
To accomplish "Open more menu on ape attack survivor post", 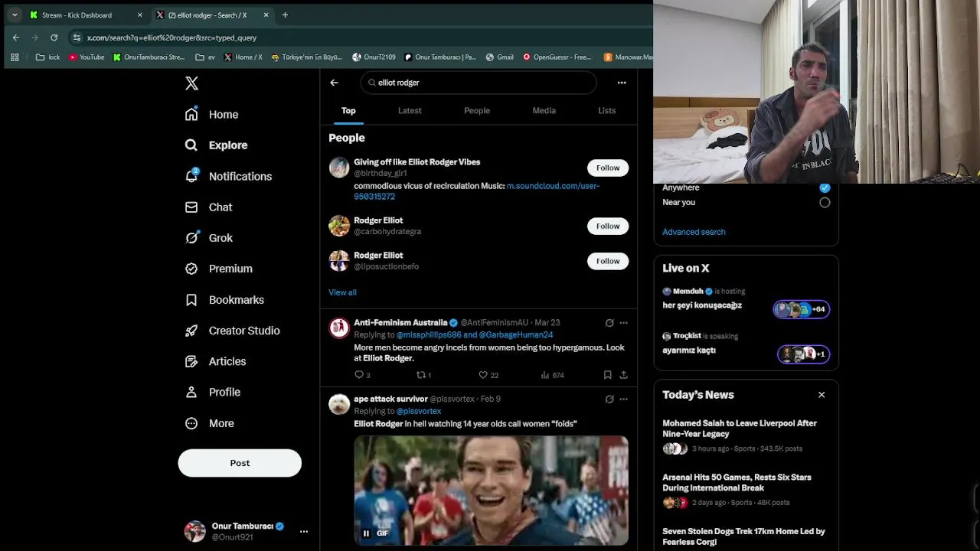I will (623, 399).
